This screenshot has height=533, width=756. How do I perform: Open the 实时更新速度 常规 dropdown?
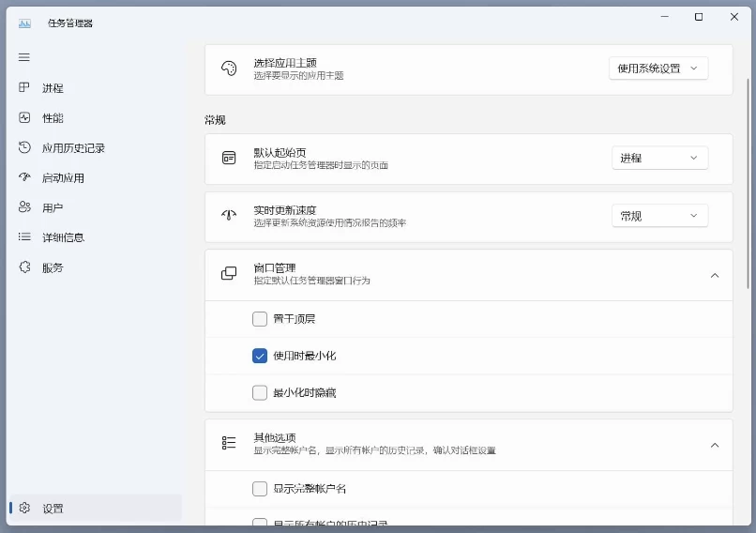pos(659,216)
